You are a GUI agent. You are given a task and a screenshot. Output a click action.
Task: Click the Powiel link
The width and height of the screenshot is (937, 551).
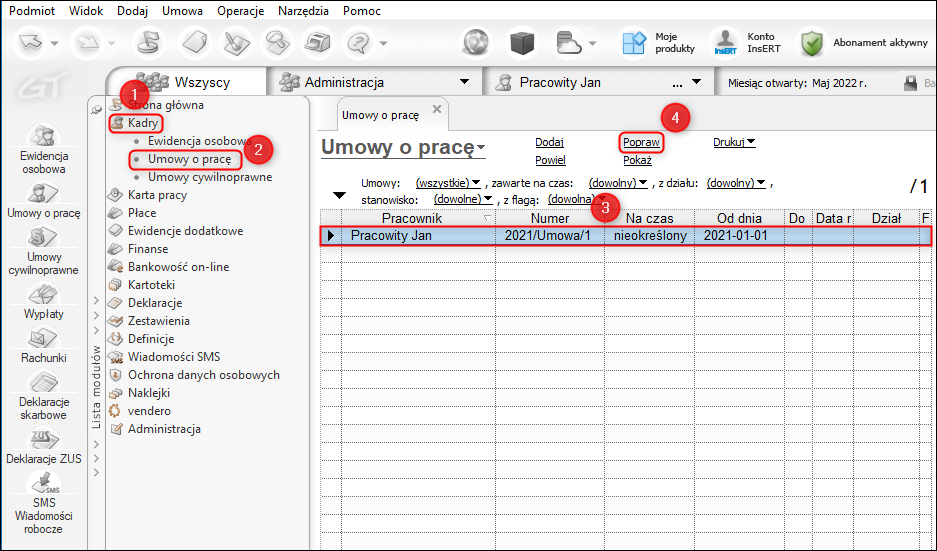coord(550,160)
